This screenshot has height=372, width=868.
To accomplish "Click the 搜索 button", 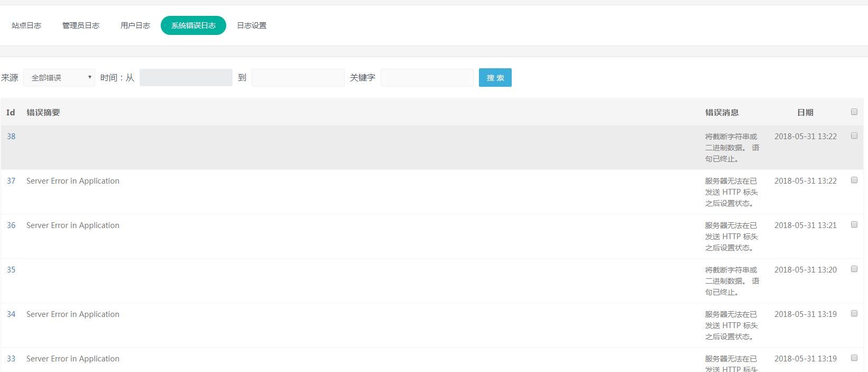I will click(x=495, y=78).
